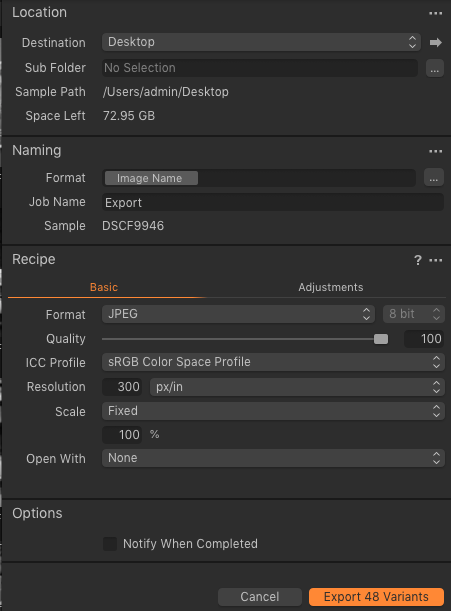This screenshot has height=611, width=451.
Task: Open the Recipe panel's three-dot menu
Action: [x=435, y=260]
